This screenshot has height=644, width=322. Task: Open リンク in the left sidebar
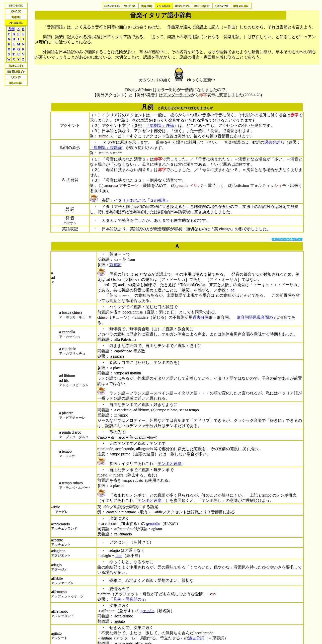click(x=16, y=77)
